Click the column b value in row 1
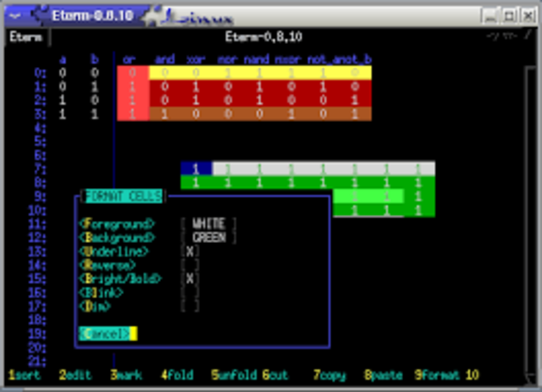Image resolution: width=542 pixels, height=392 pixels. [94, 86]
